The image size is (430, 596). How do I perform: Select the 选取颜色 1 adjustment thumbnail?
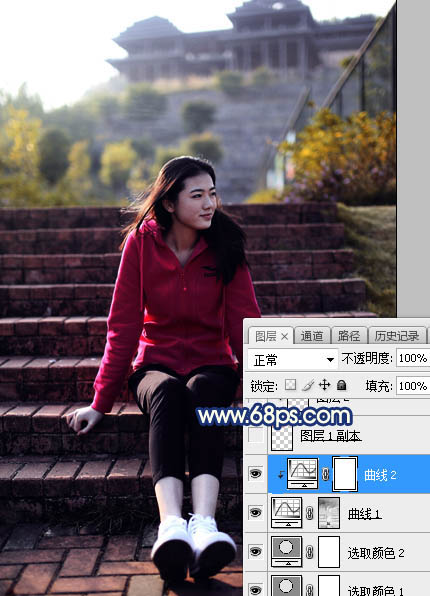coord(287,586)
